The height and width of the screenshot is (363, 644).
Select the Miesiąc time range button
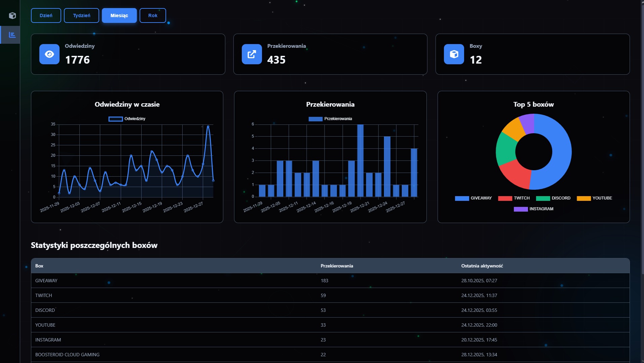click(119, 15)
